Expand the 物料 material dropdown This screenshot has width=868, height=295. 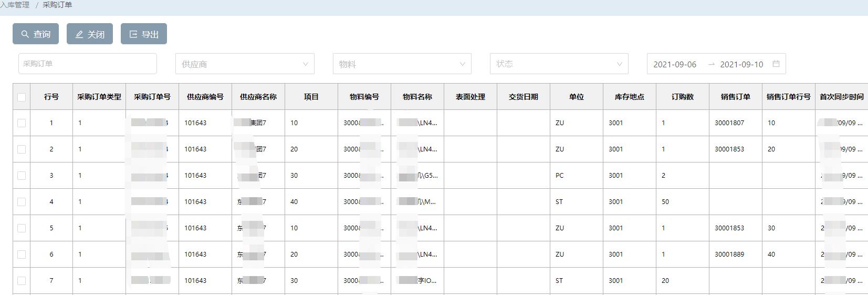[402, 64]
